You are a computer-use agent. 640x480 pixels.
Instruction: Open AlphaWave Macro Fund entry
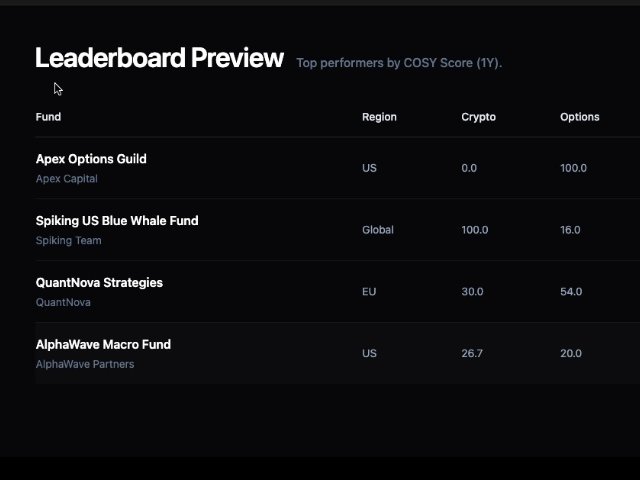pyautogui.click(x=103, y=345)
